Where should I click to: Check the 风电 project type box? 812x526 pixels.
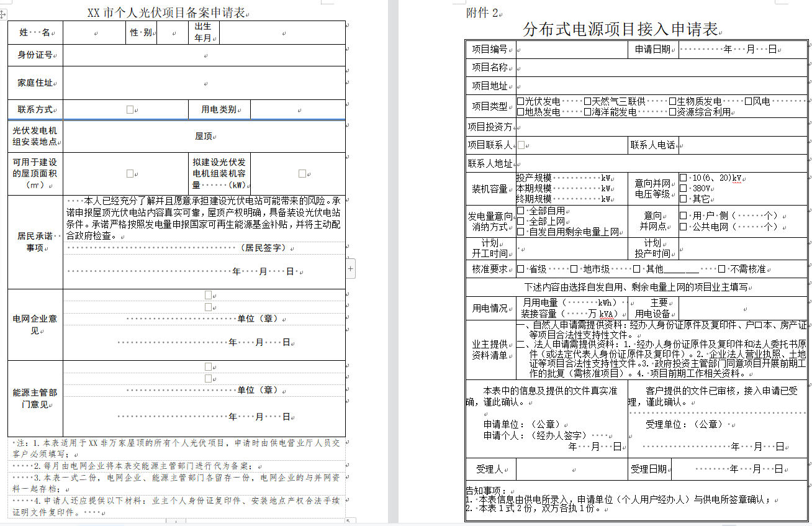[x=749, y=101]
